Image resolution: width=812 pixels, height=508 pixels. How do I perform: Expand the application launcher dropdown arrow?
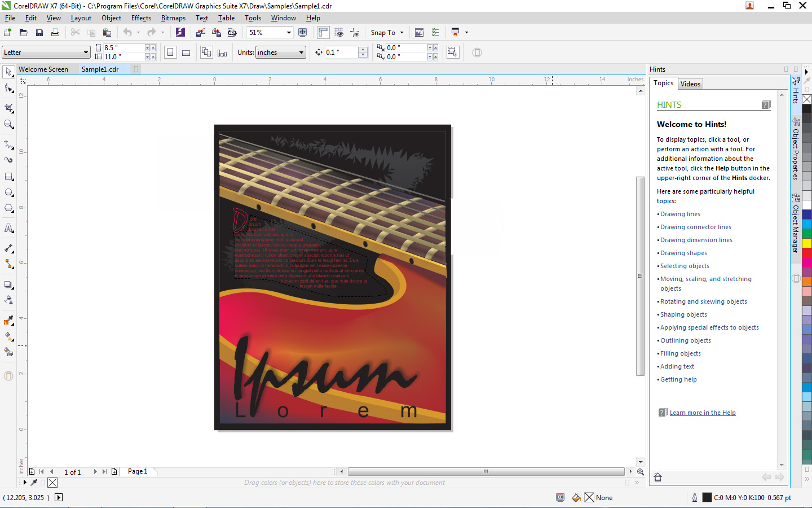466,33
